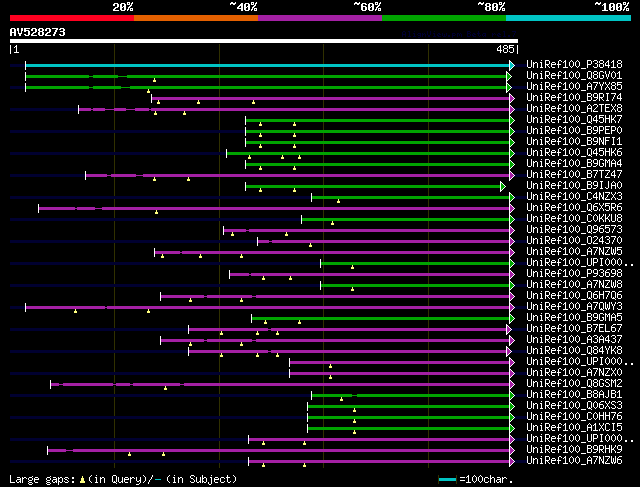Select the UniRef100_B9GMA5 label
Screen dimensions: 640x487
pos(574,318)
